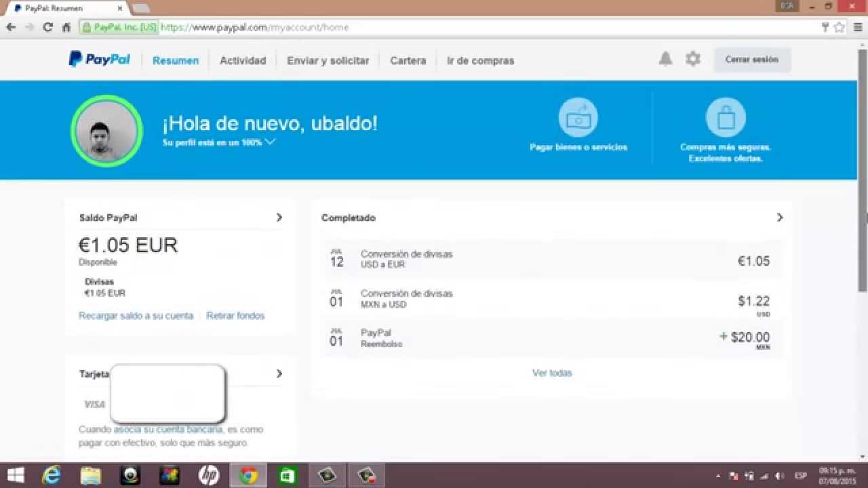Click the $1.22 USD amount
Screen dimensions: 868x488
tap(754, 305)
